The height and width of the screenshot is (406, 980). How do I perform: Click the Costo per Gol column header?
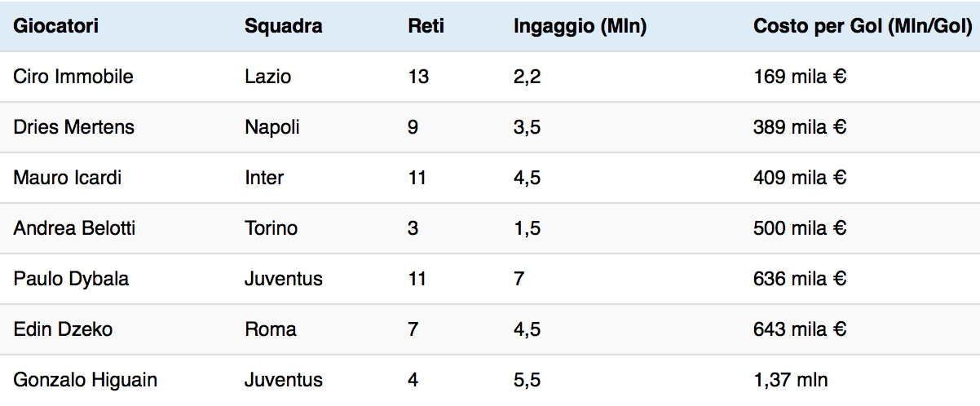coord(863,26)
